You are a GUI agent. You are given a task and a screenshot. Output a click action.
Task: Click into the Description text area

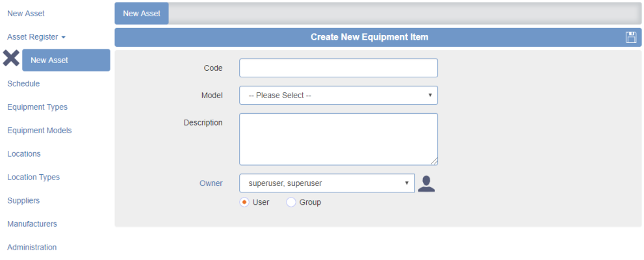coord(339,139)
